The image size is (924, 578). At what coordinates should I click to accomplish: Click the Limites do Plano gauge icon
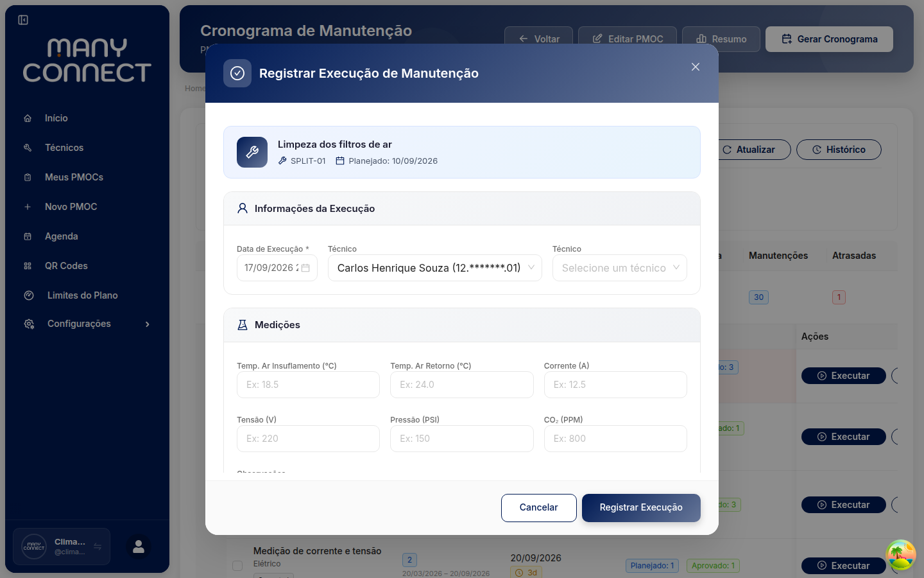(29, 295)
